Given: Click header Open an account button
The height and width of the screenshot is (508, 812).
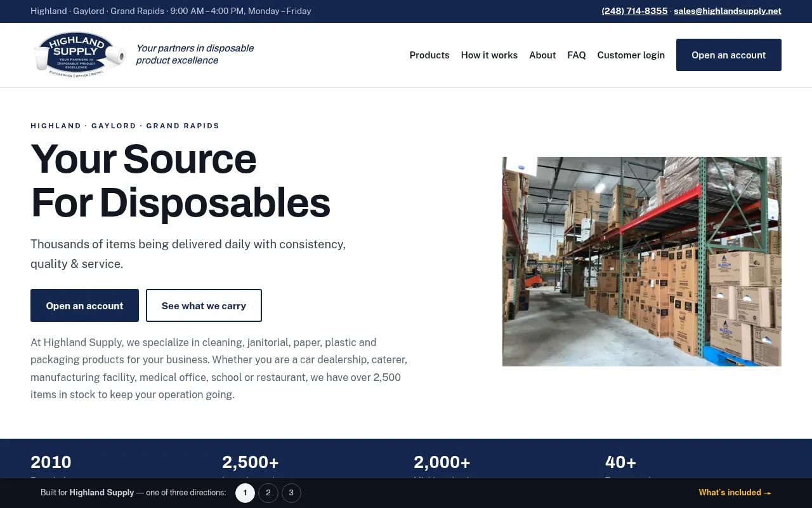Looking at the screenshot, I should (x=729, y=55).
